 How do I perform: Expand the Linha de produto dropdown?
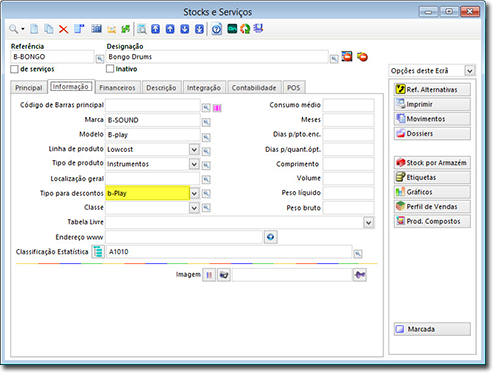[x=194, y=149]
